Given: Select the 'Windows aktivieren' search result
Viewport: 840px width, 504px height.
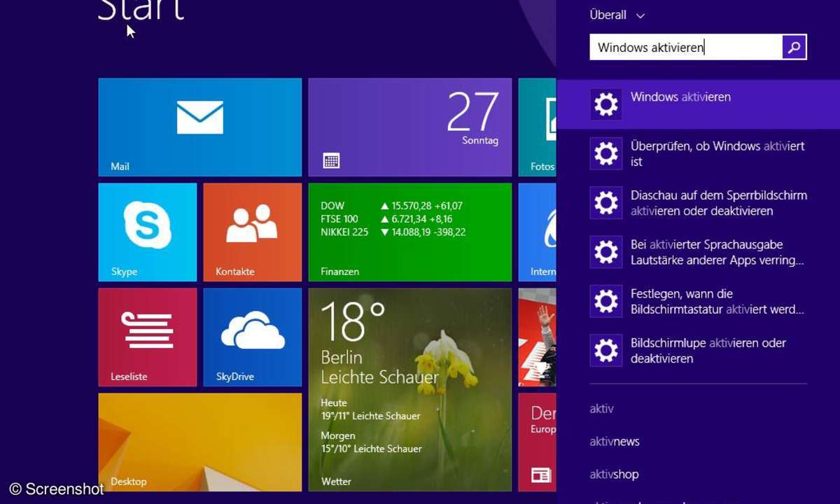Looking at the screenshot, I should pos(699,104).
